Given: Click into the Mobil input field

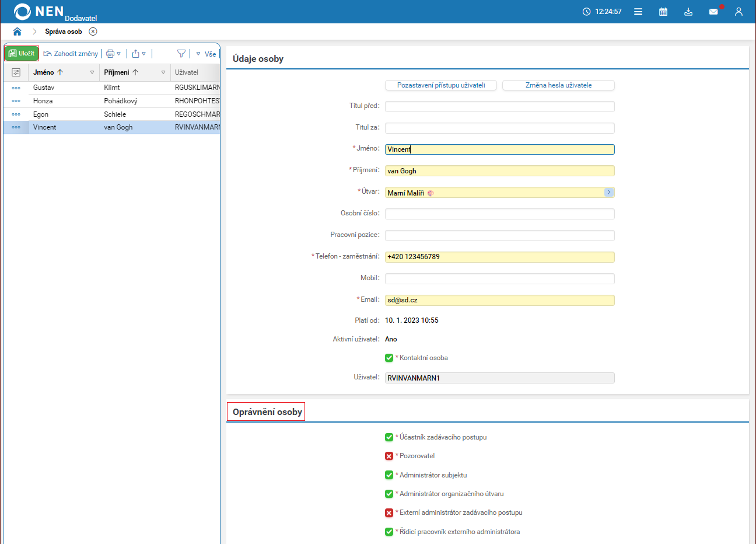Looking at the screenshot, I should tap(499, 278).
